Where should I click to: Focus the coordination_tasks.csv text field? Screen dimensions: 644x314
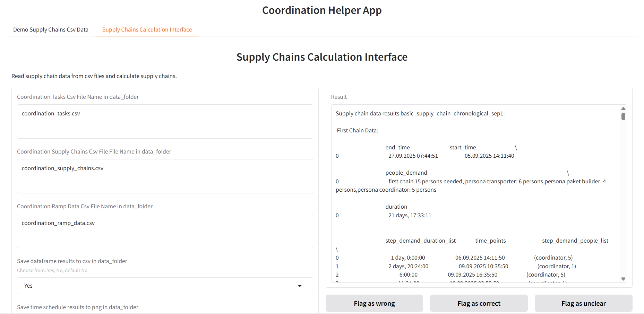coord(165,121)
